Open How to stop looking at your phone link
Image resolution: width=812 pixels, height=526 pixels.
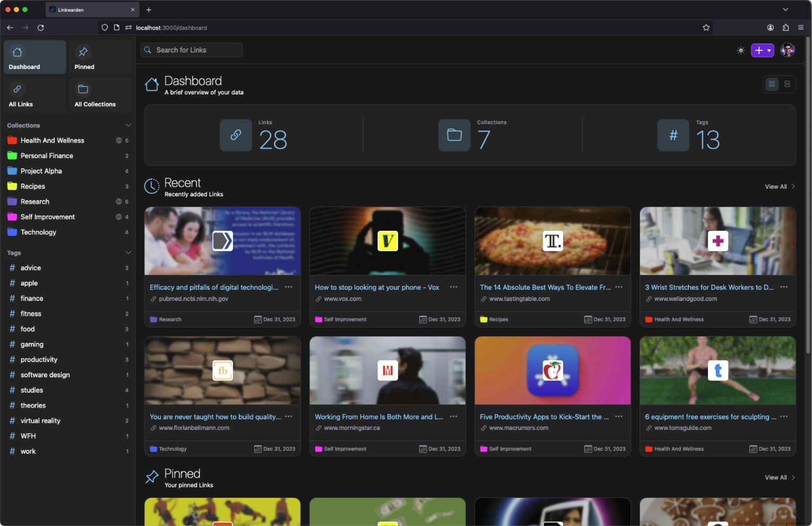click(x=377, y=287)
